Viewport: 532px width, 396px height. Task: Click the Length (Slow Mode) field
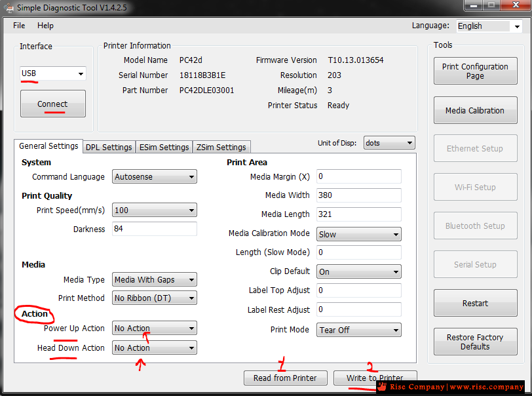click(x=359, y=252)
